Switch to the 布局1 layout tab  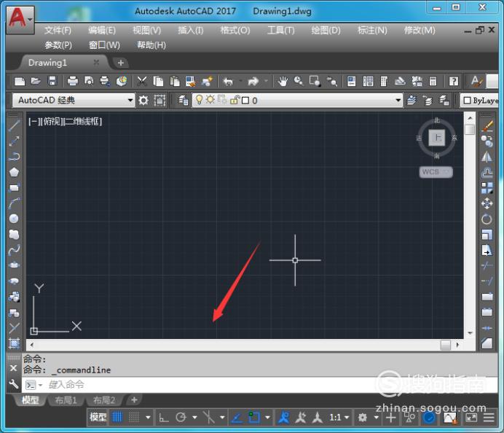coord(66,400)
